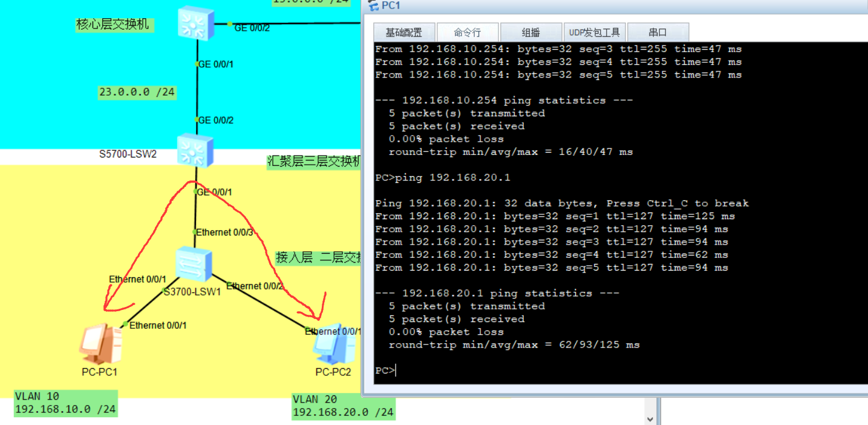The width and height of the screenshot is (868, 425).
Task: Open the PC-PC1 computer icon
Action: [99, 345]
